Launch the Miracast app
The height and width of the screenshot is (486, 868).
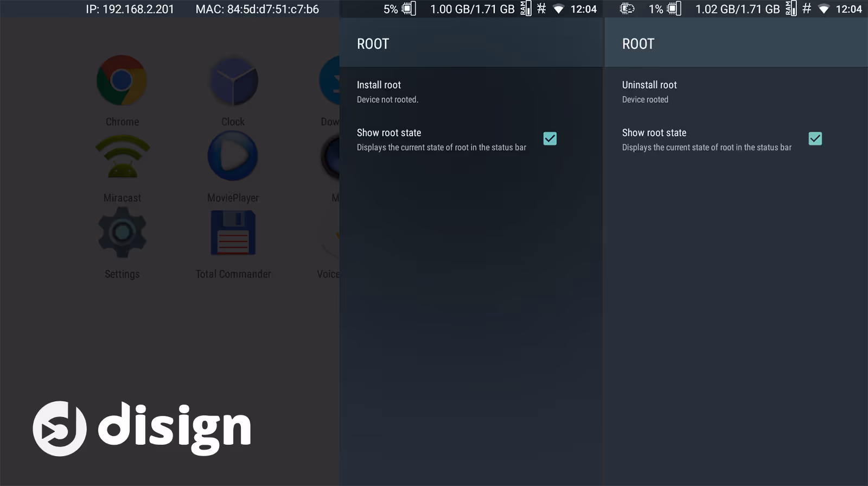pyautogui.click(x=123, y=156)
